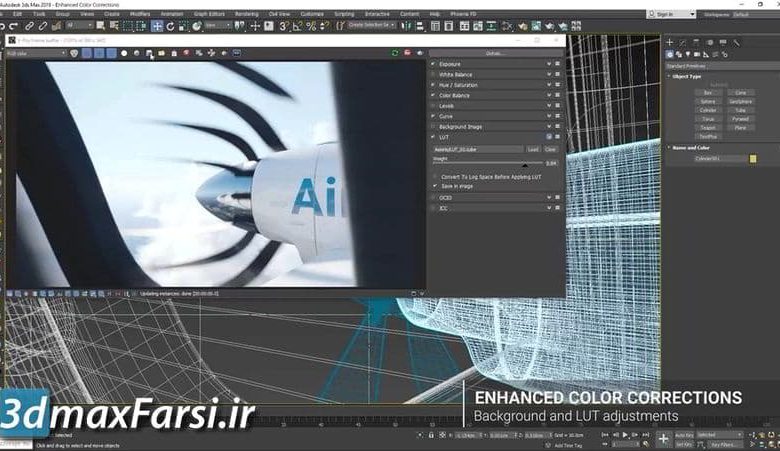Create a Sphere primitive
780x451 pixels.
click(707, 101)
